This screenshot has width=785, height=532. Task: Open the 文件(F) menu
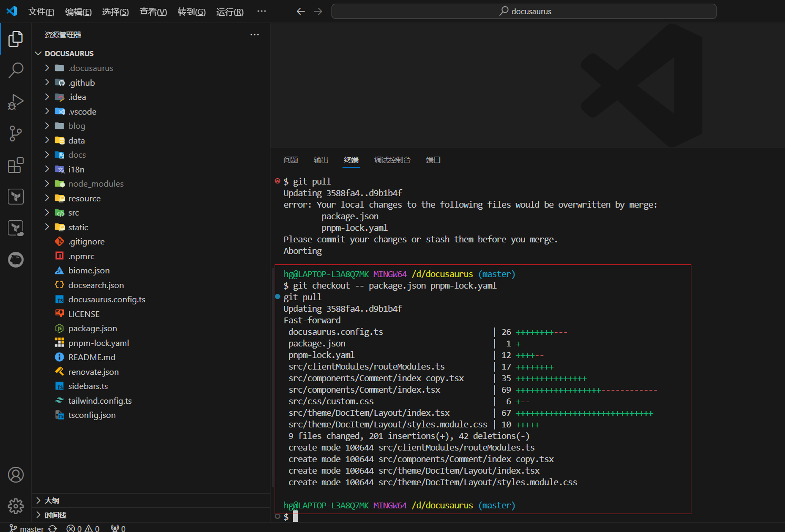(41, 12)
